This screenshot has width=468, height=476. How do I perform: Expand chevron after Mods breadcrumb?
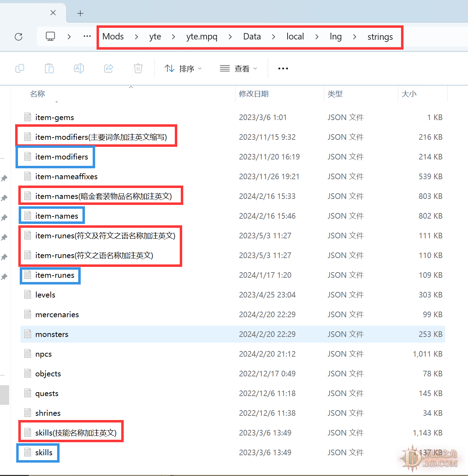(136, 37)
